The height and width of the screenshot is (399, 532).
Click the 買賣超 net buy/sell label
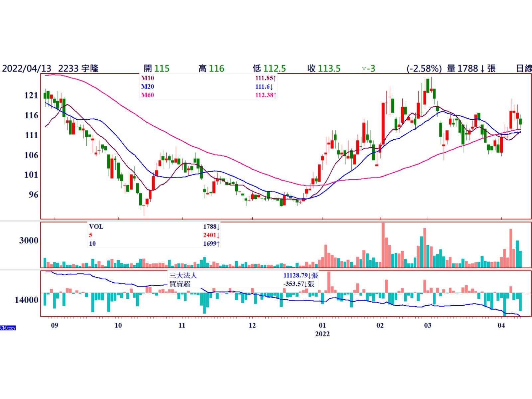click(x=180, y=284)
